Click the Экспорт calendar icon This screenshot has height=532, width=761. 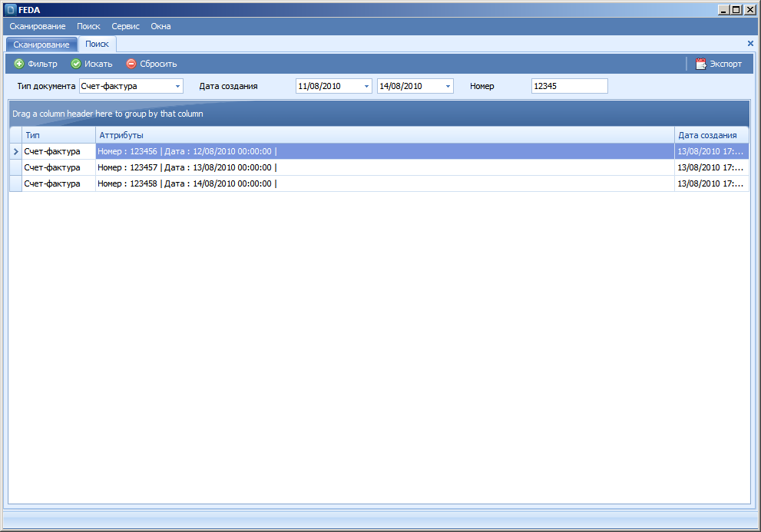(701, 64)
